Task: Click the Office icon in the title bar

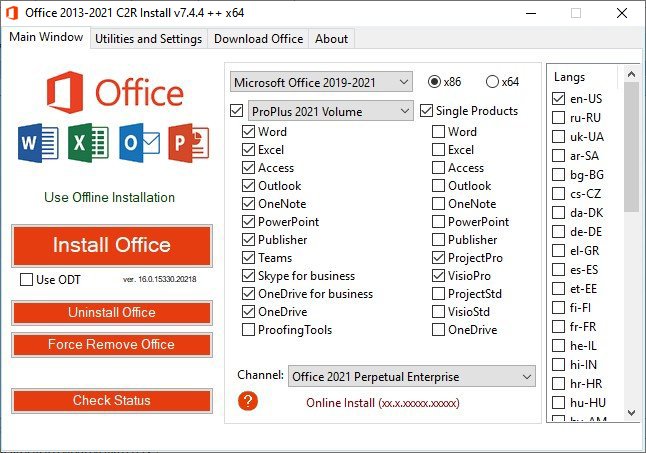Action: 12,13
